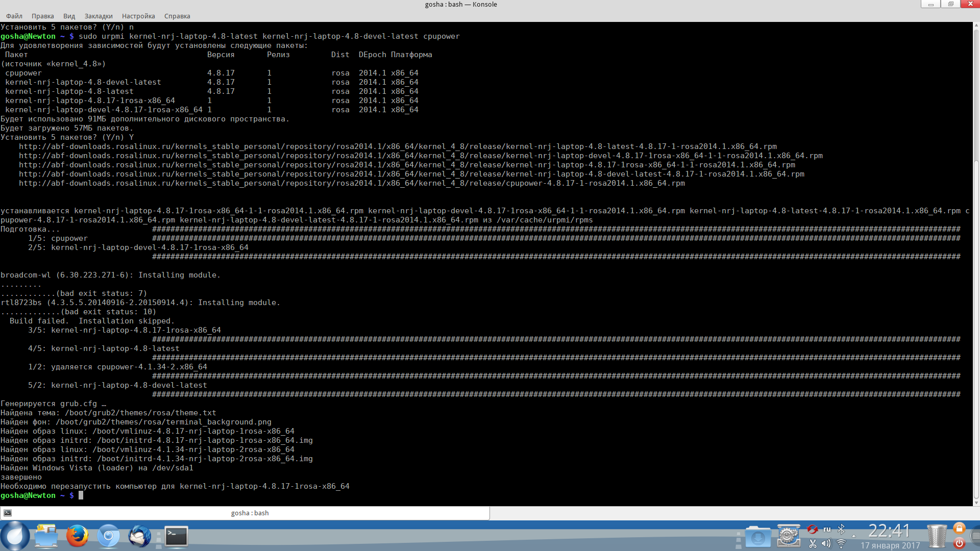Open Wi-Fi network tray icon

tap(841, 544)
